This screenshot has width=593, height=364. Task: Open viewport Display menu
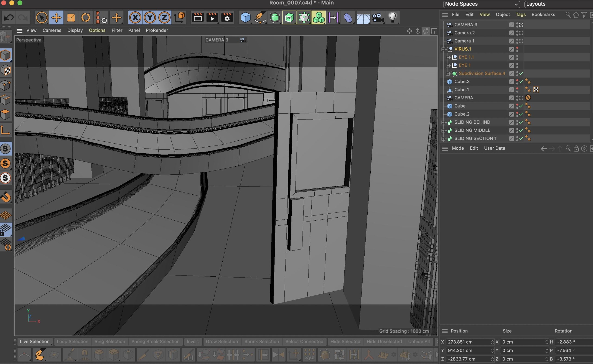[75, 30]
